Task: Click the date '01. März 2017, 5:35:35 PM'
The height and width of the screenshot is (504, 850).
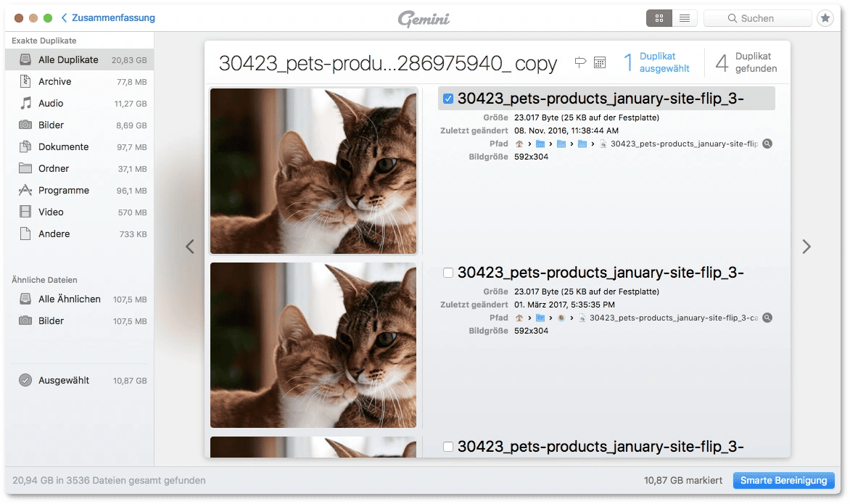Action: [x=564, y=305]
